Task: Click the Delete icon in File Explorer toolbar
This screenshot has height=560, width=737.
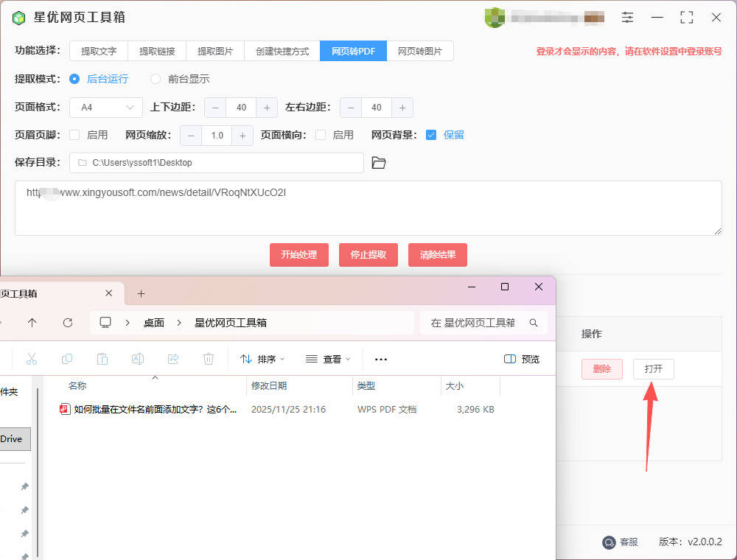Action: (x=209, y=359)
